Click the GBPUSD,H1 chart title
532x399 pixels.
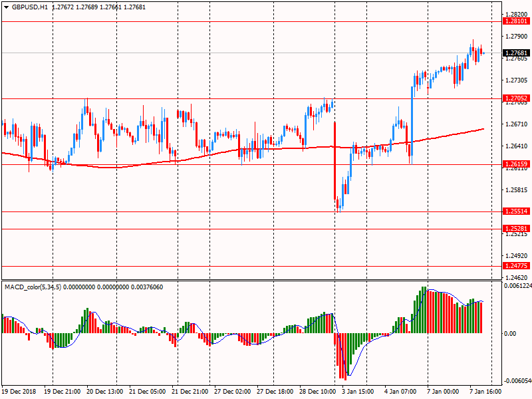pyautogui.click(x=29, y=7)
